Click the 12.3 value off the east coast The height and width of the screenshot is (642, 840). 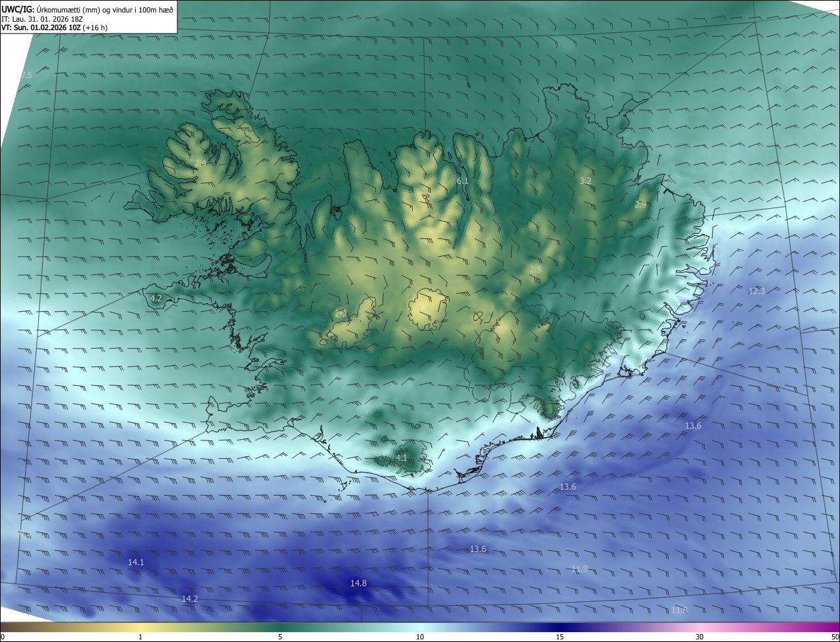tap(757, 291)
